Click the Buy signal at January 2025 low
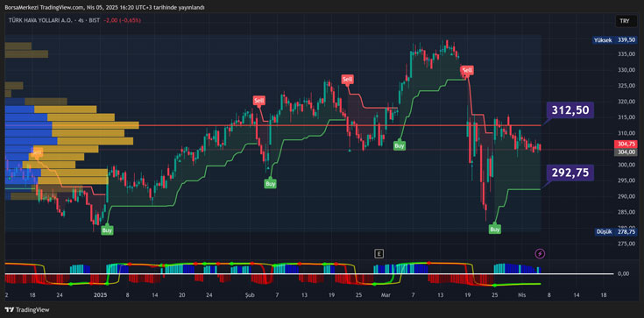This screenshot has width=644, height=318. pyautogui.click(x=107, y=230)
